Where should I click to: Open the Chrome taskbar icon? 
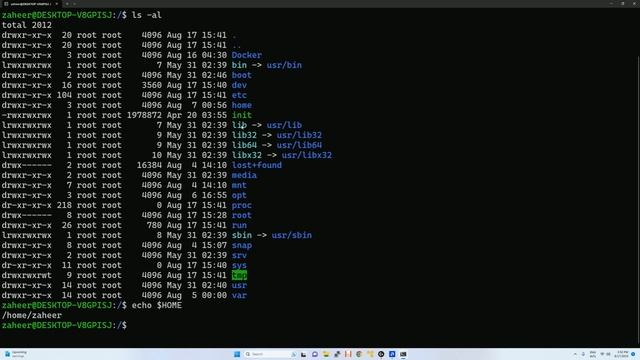coord(359,354)
